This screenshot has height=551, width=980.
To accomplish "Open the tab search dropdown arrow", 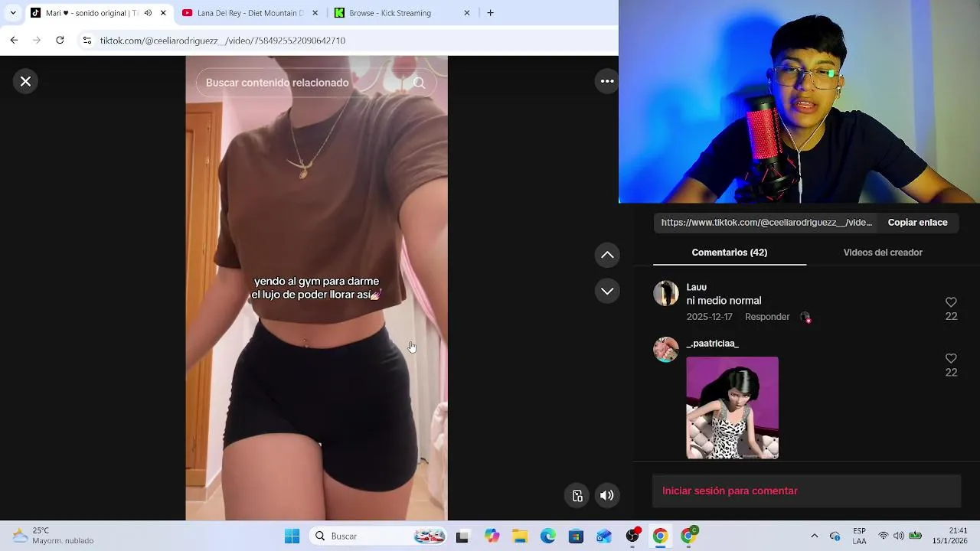I will (13, 13).
